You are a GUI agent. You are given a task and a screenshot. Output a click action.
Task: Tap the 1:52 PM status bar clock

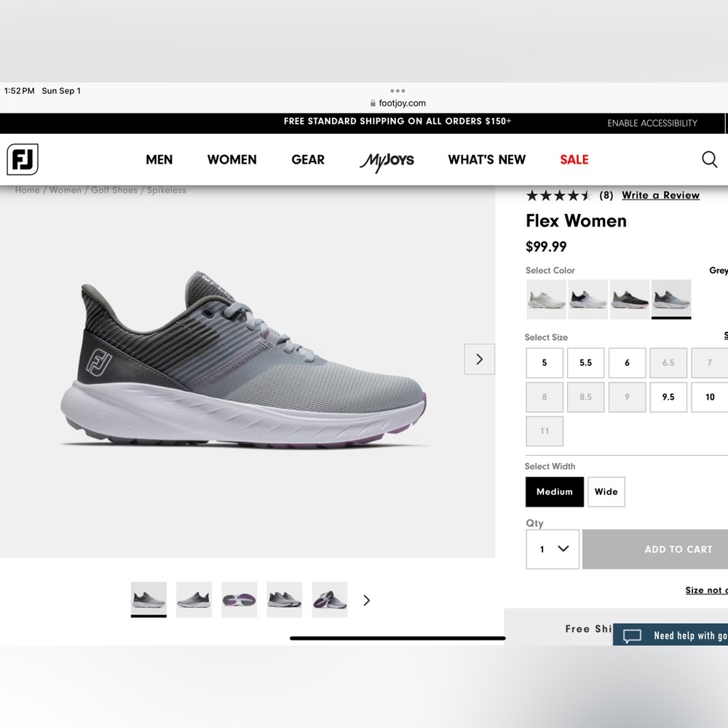click(19, 91)
